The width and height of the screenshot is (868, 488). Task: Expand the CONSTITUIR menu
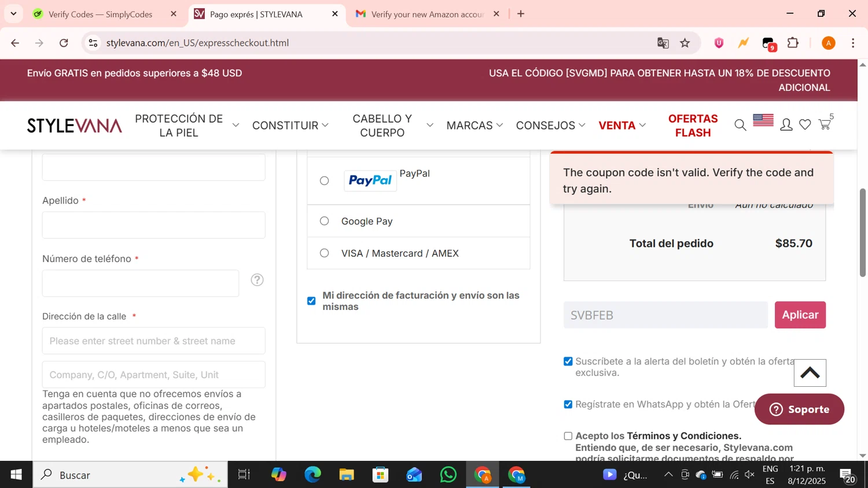[x=290, y=125]
